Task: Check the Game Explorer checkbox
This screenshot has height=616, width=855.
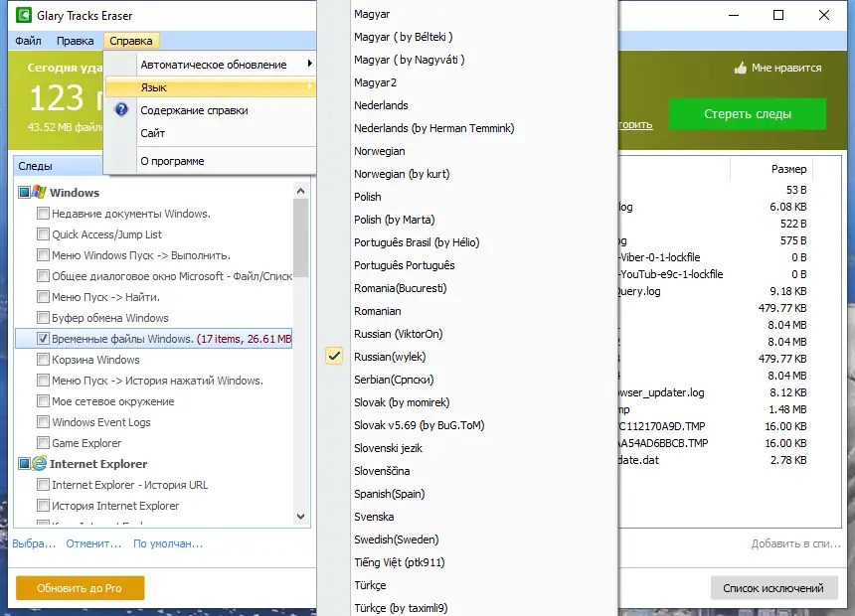Action: 43,443
